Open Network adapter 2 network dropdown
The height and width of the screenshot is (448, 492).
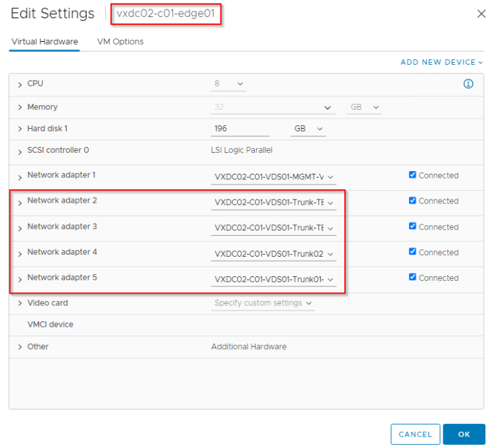pyautogui.click(x=274, y=202)
